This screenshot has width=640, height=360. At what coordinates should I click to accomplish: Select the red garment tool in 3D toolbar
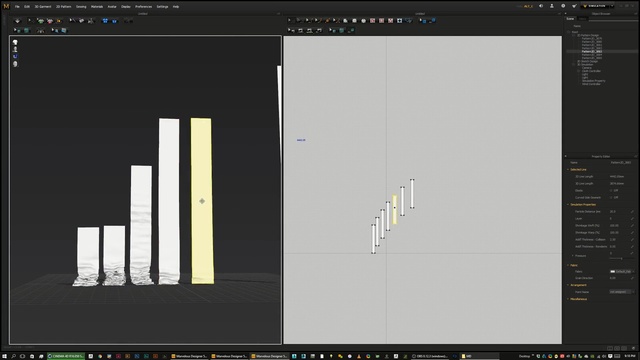tap(50, 21)
